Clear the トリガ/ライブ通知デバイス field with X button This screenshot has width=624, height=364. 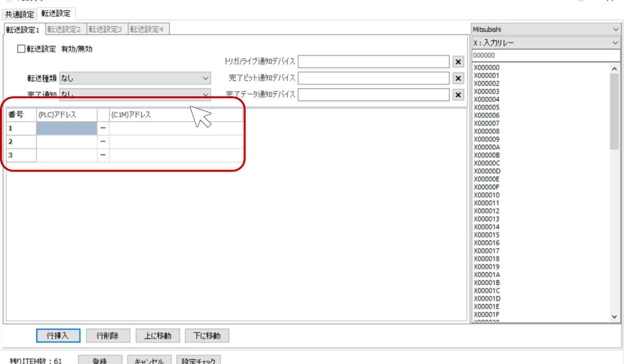pyautogui.click(x=458, y=62)
